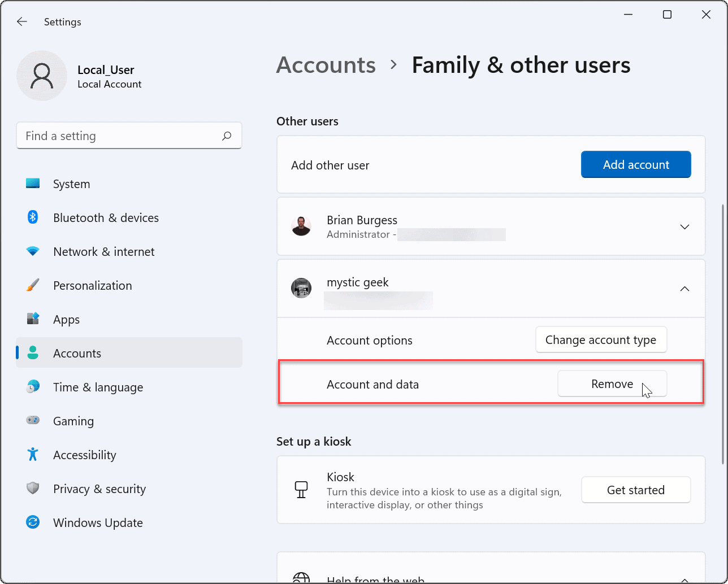Screen dimensions: 728x584
Task: Open Time & language settings
Action: tap(33, 387)
